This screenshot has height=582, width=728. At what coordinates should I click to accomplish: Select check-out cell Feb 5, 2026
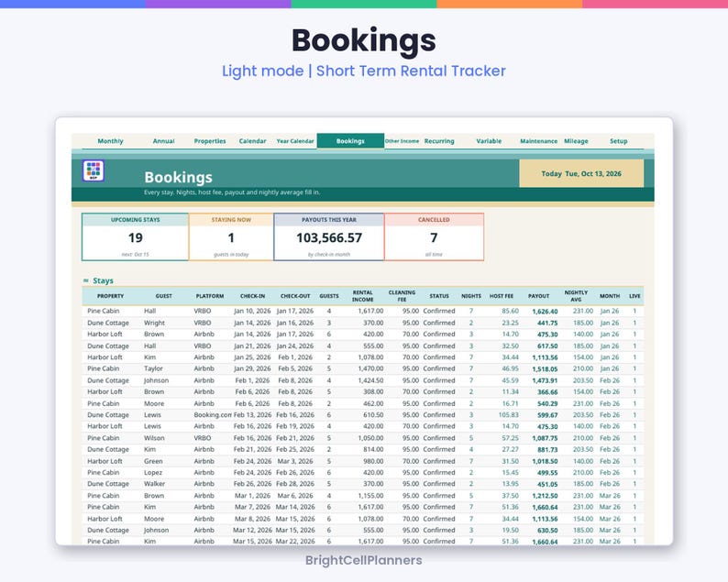click(295, 368)
